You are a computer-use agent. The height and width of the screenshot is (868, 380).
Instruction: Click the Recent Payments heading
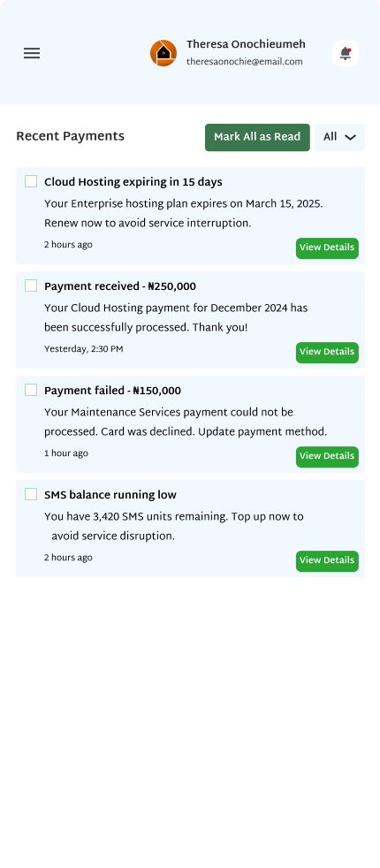point(70,136)
